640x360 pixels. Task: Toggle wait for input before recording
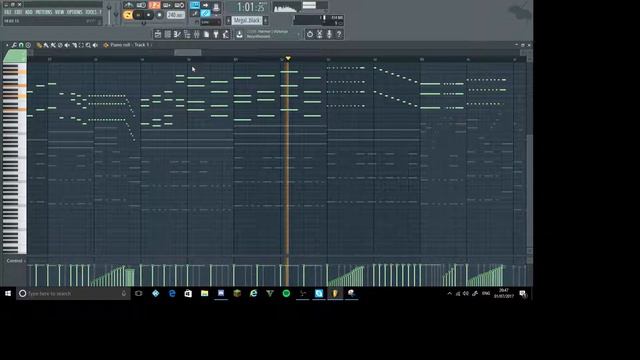coord(141,5)
